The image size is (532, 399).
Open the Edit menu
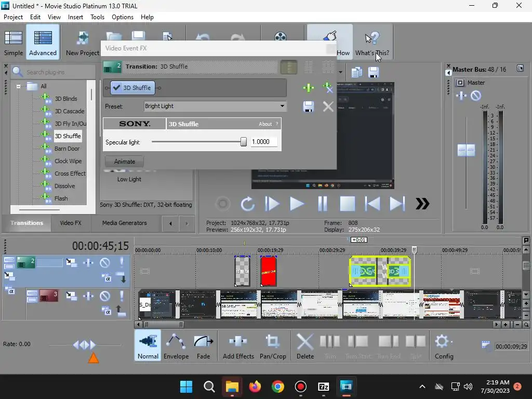coord(35,17)
